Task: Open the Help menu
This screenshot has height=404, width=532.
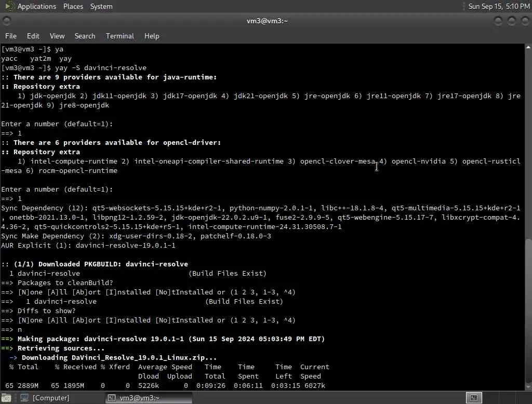Action: (x=152, y=36)
